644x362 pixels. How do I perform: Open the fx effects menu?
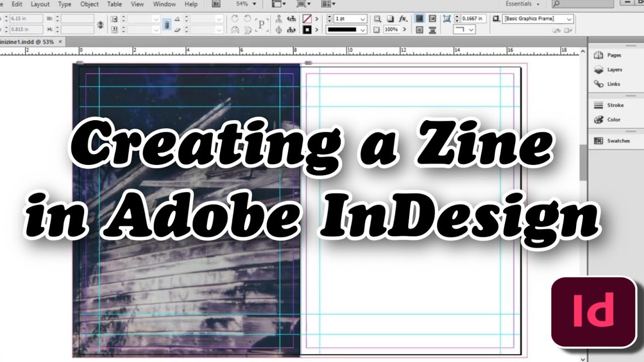403,19
